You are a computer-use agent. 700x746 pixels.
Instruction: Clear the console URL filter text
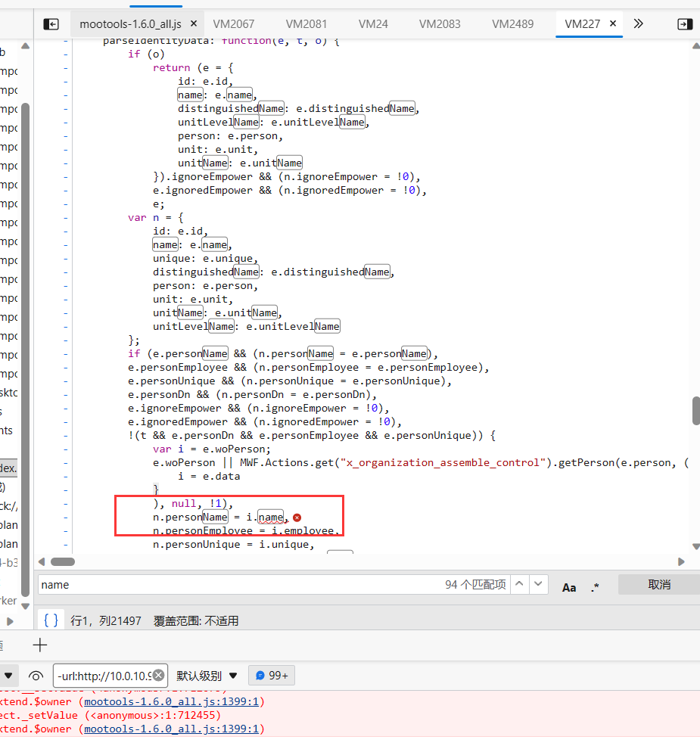click(159, 675)
